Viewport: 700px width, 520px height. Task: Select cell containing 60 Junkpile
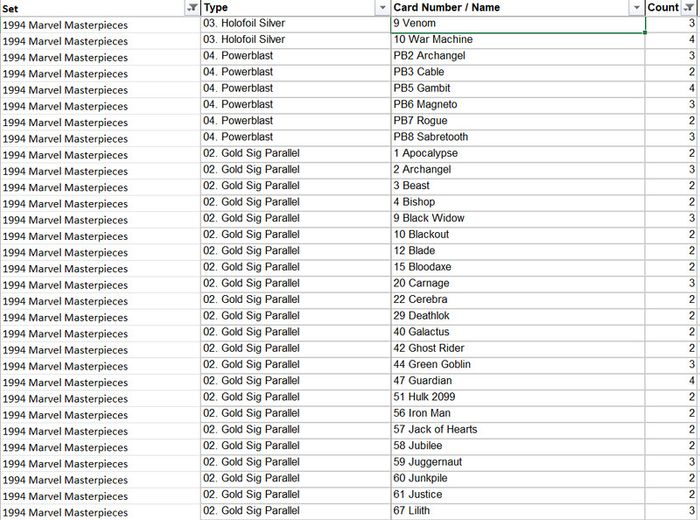point(518,479)
